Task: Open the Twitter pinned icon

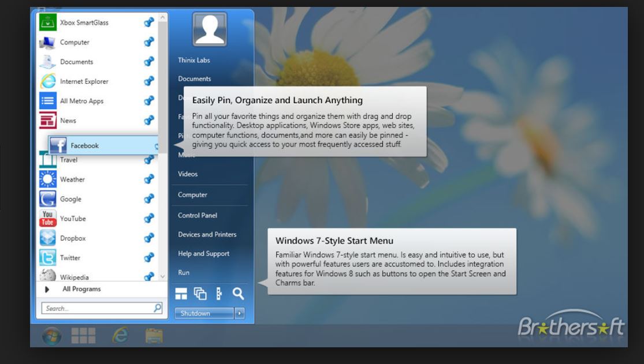Action: (x=47, y=258)
